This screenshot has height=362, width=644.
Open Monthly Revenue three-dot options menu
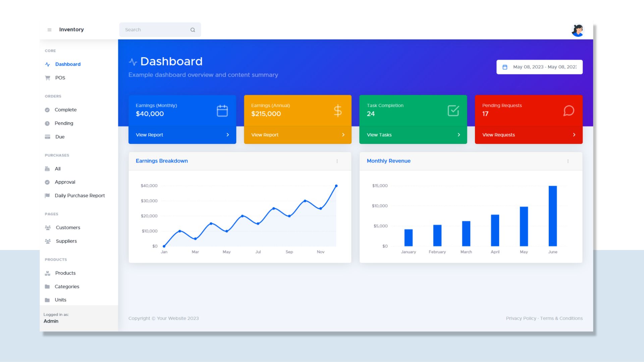pos(568,161)
